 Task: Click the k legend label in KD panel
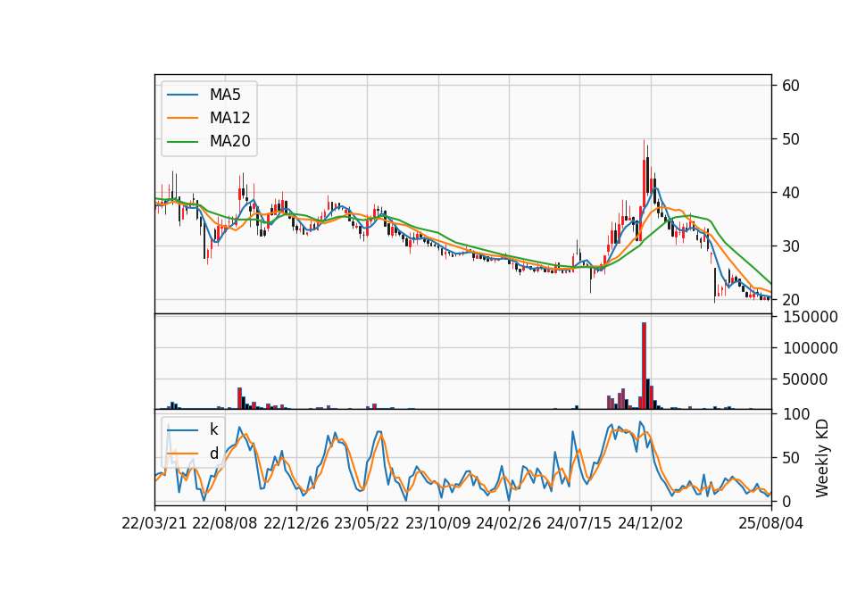[213, 429]
